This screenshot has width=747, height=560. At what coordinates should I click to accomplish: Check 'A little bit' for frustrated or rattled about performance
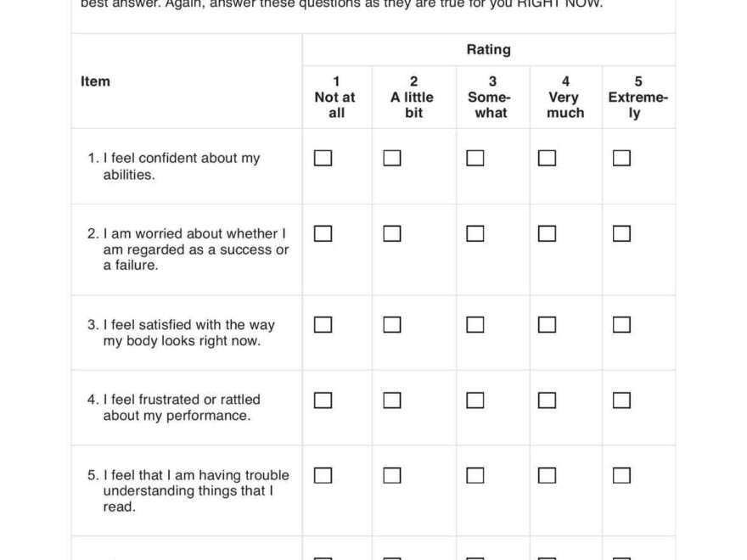click(391, 400)
